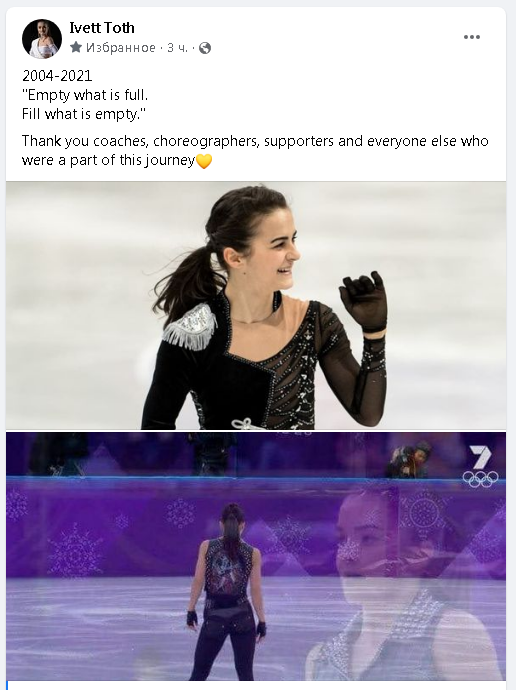516x690 pixels.
Task: Click the yellow heart emoji
Action: tap(204, 161)
